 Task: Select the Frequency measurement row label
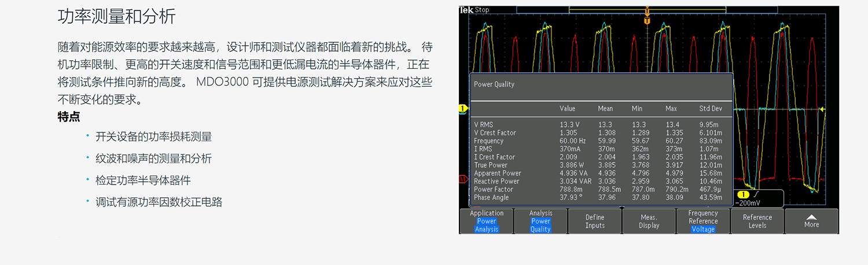click(x=488, y=141)
